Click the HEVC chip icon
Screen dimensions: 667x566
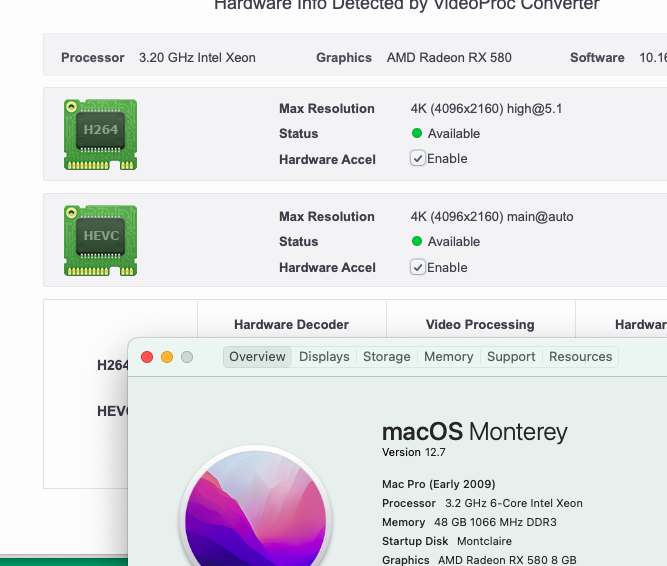[x=100, y=241]
